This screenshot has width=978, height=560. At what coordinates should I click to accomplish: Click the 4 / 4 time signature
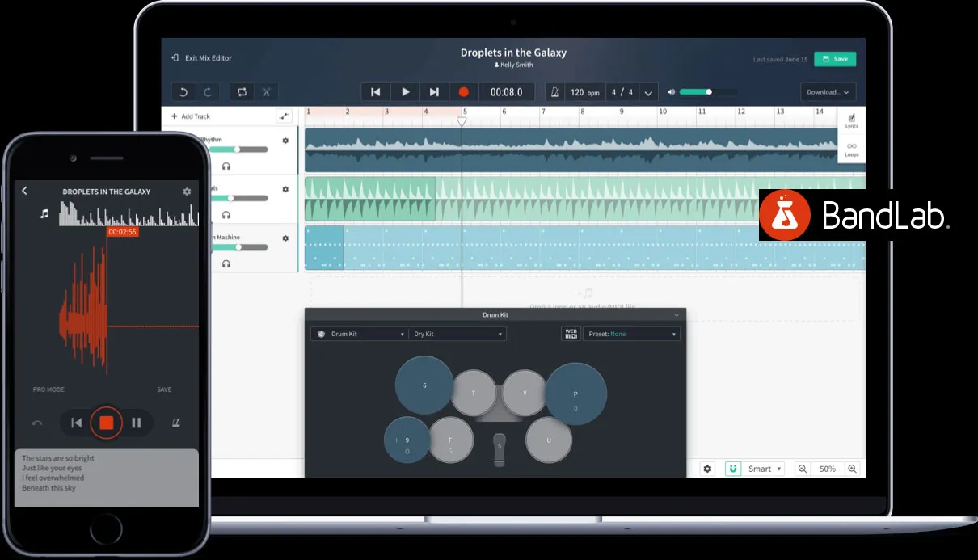[x=622, y=92]
